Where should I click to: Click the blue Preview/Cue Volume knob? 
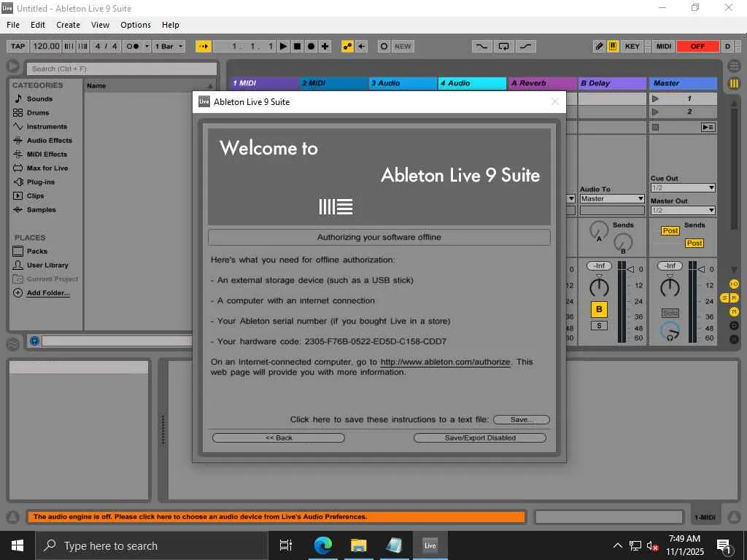tap(670, 330)
